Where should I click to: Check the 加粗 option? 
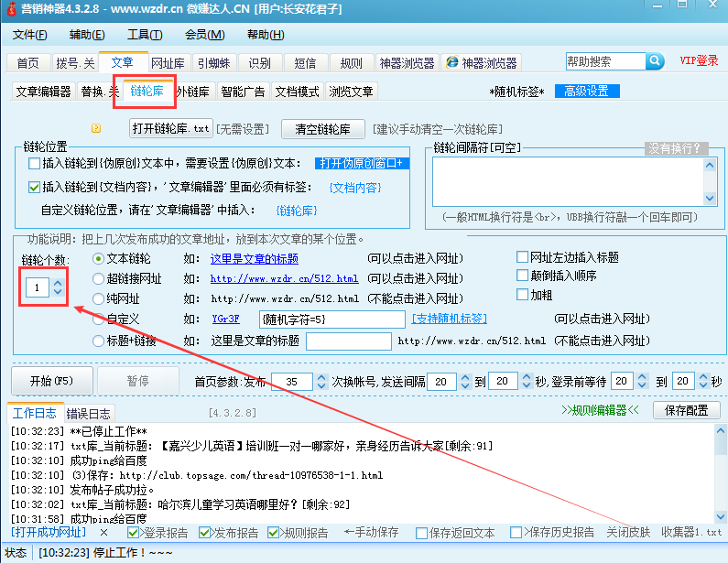pyautogui.click(x=523, y=294)
